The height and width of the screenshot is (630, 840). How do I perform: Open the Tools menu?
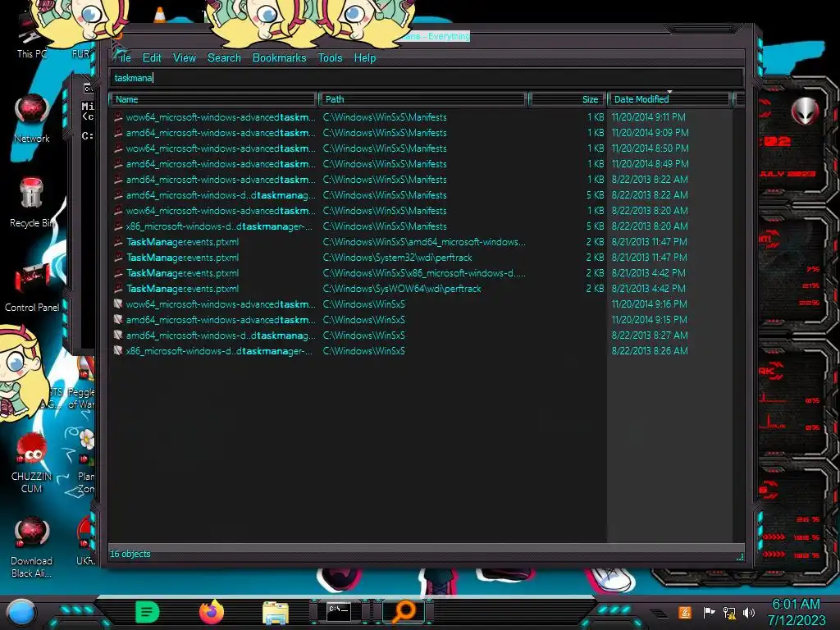point(330,58)
